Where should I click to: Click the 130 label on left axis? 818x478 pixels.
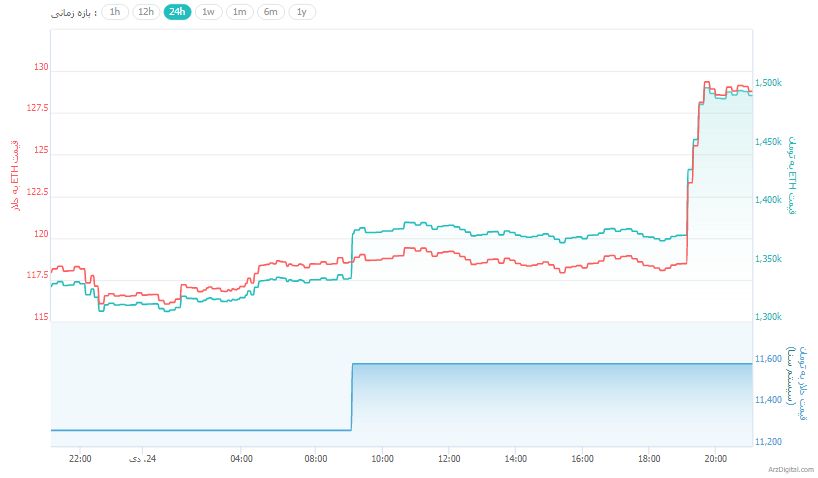point(40,68)
